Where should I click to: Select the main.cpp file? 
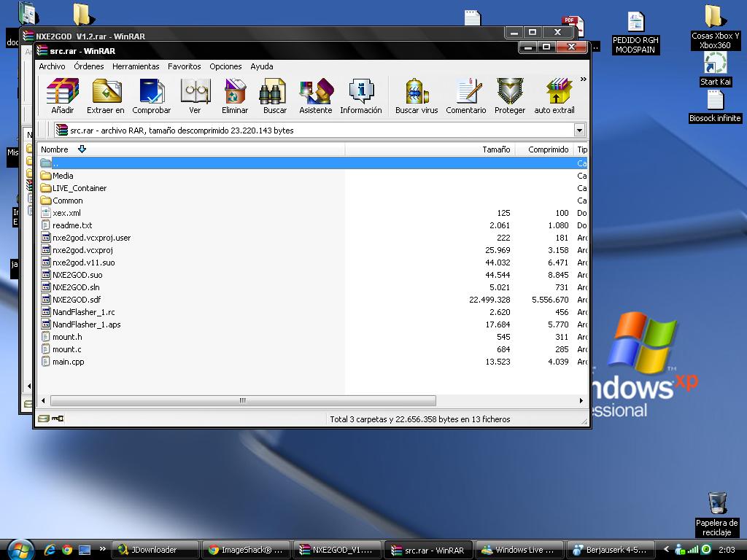point(68,362)
